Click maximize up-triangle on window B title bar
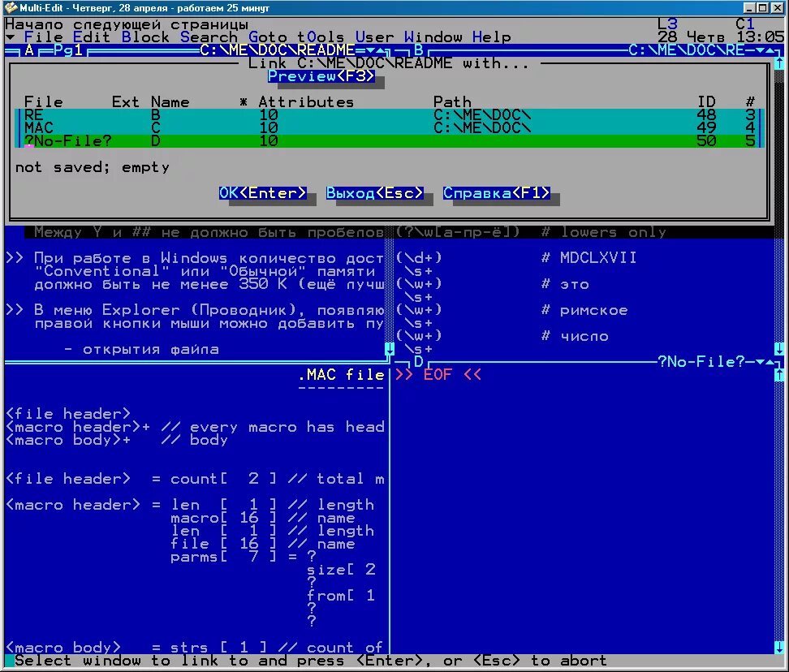This screenshot has width=789, height=672. tap(770, 50)
